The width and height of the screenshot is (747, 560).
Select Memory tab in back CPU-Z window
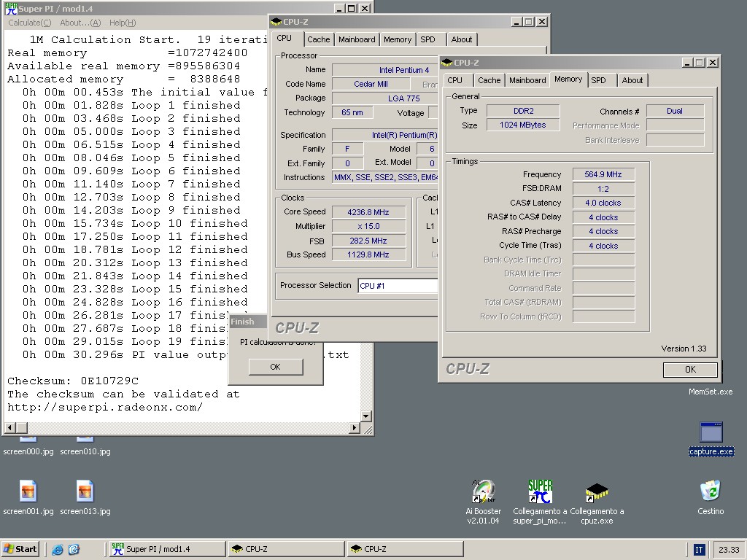point(398,39)
